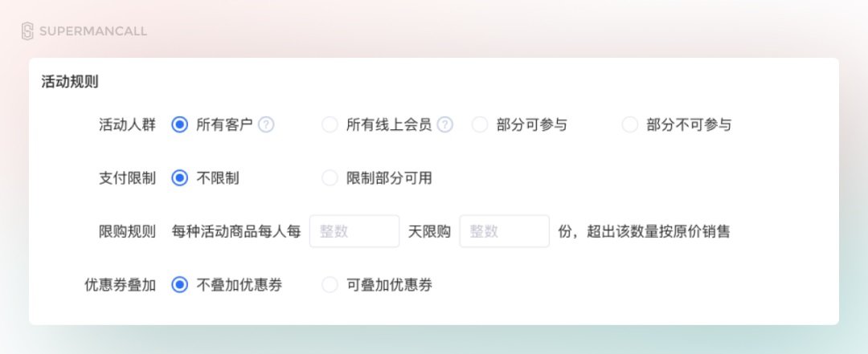Open the help tooltip next to 所有线上会员
The height and width of the screenshot is (354, 868).
[x=444, y=125]
